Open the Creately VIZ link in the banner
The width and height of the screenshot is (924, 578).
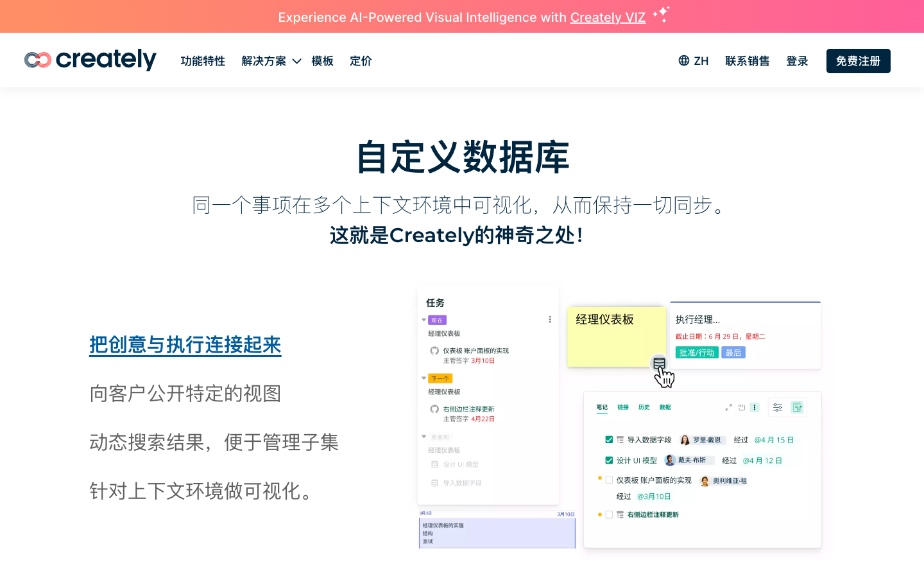click(x=608, y=17)
